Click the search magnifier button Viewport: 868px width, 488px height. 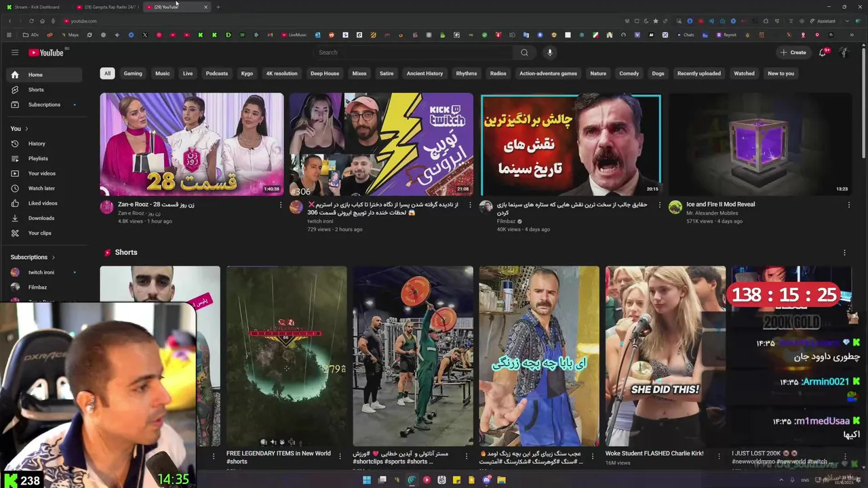click(524, 52)
